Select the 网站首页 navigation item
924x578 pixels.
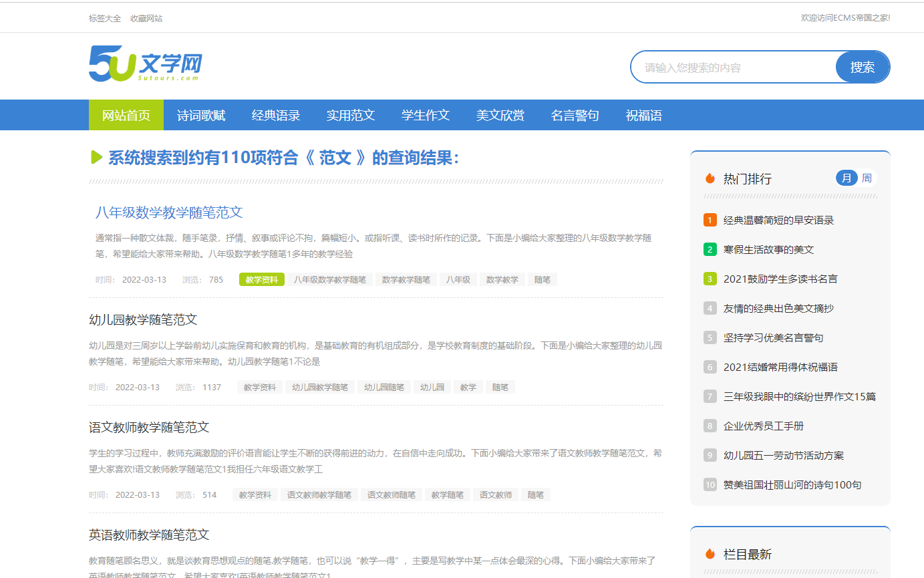(126, 115)
